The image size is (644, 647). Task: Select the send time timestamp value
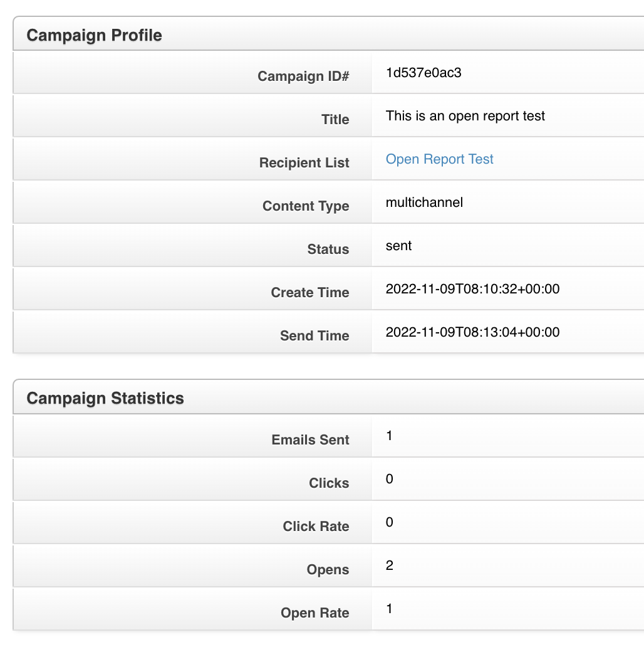(472, 332)
